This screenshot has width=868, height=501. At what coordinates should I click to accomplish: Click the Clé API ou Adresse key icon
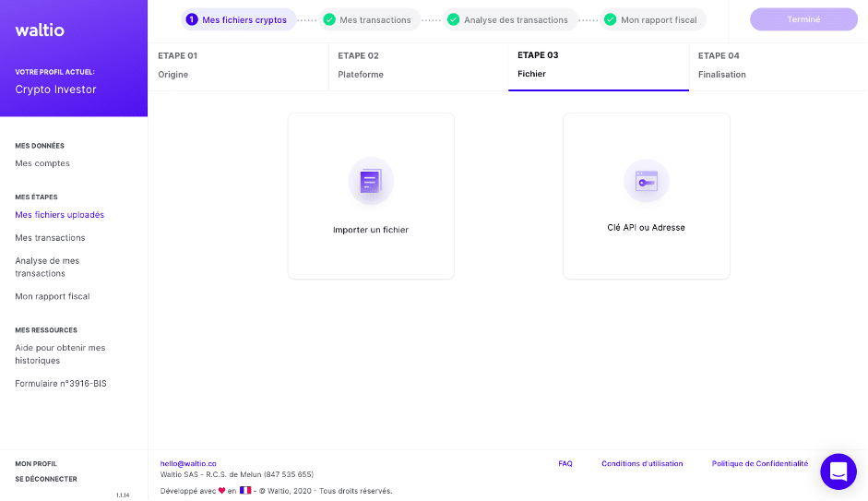tap(646, 181)
